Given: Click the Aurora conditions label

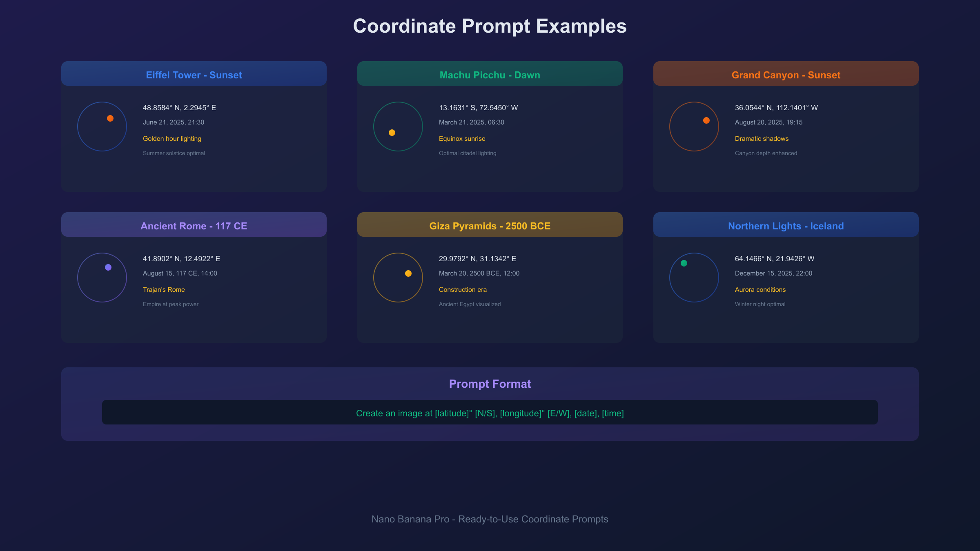Looking at the screenshot, I should point(760,290).
